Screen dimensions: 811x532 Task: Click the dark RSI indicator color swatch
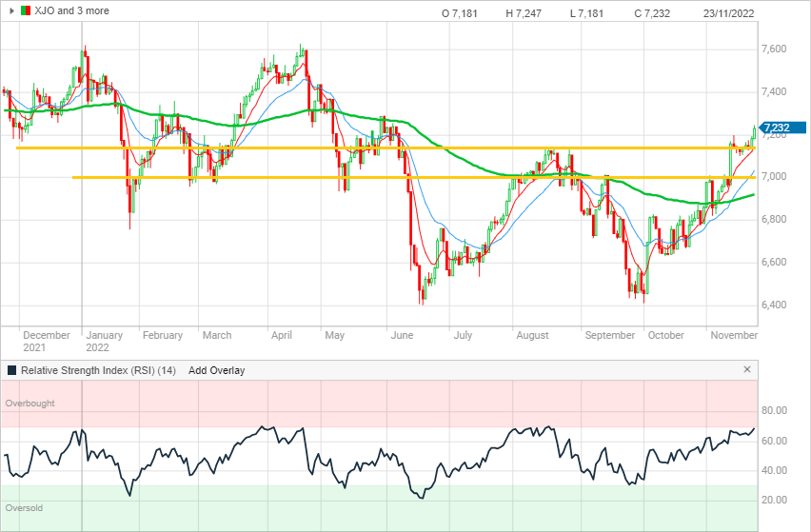[x=11, y=370]
